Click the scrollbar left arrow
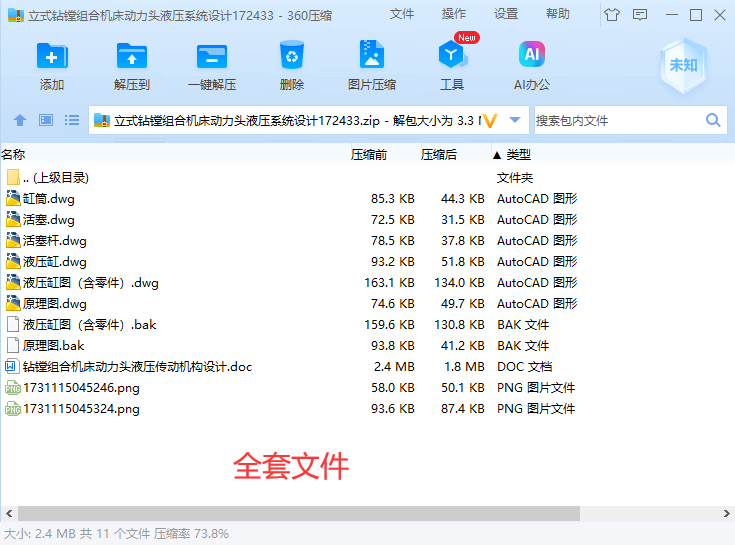The width and height of the screenshot is (735, 545). point(9,514)
